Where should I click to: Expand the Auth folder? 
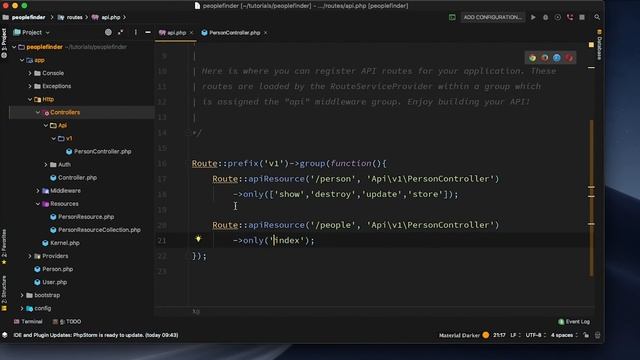pos(46,164)
